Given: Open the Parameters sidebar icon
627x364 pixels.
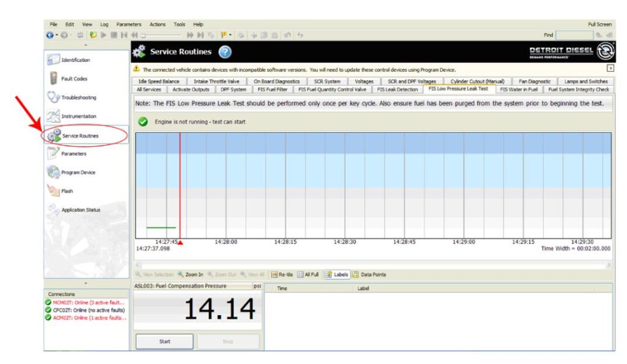Looking at the screenshot, I should coord(53,153).
